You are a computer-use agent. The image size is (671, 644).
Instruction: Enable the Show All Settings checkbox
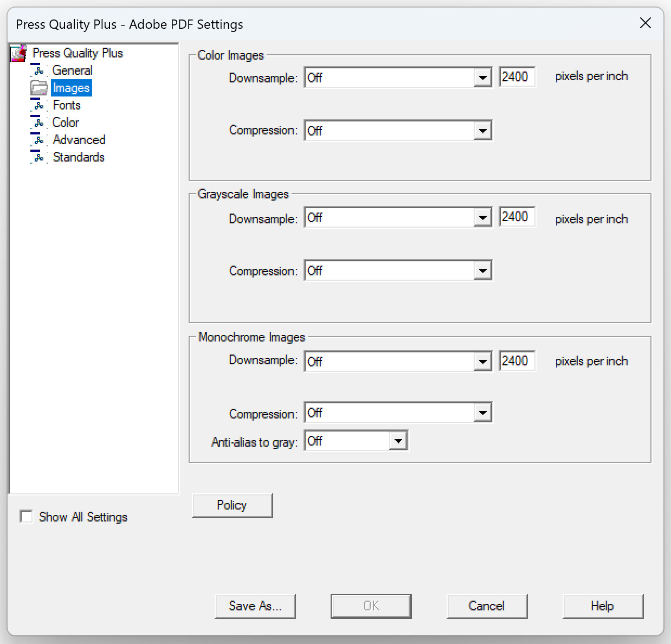pos(26,516)
